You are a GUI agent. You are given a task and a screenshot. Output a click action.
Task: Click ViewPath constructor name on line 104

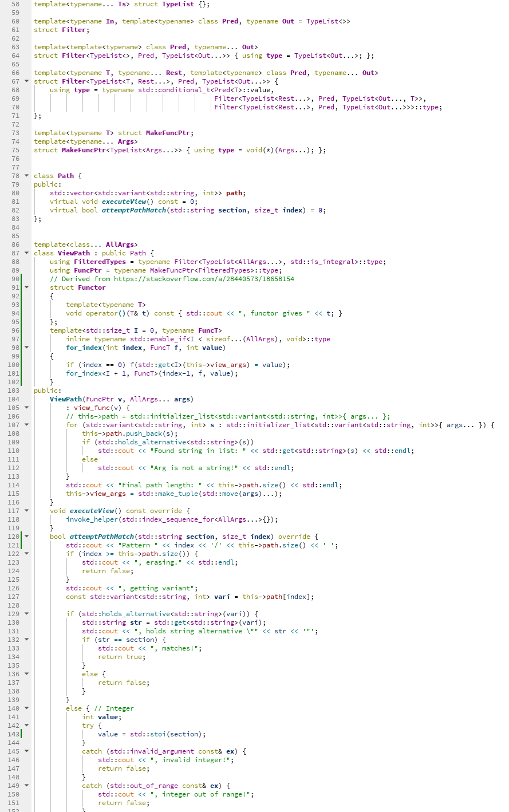[66, 399]
